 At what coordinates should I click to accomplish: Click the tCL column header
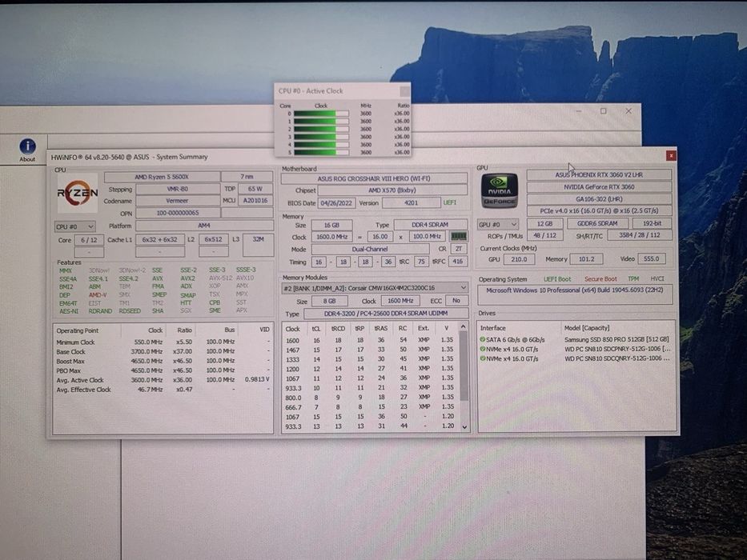click(316, 329)
